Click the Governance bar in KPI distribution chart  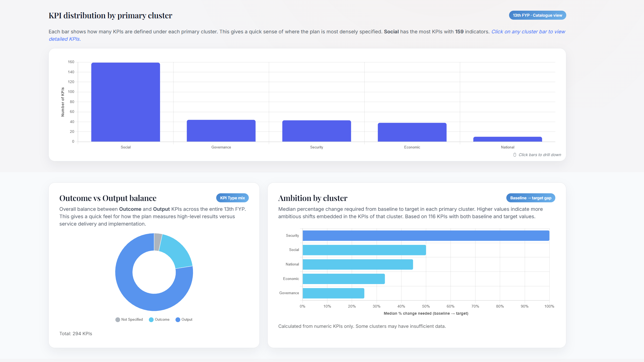[x=221, y=131]
